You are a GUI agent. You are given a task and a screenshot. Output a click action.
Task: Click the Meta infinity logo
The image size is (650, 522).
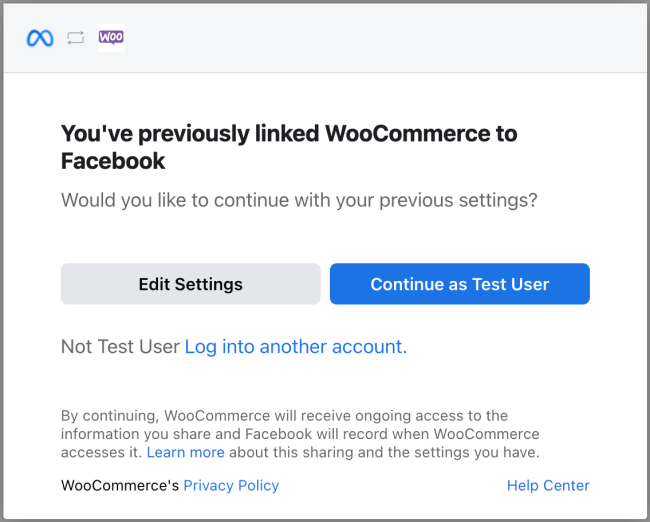click(x=40, y=38)
